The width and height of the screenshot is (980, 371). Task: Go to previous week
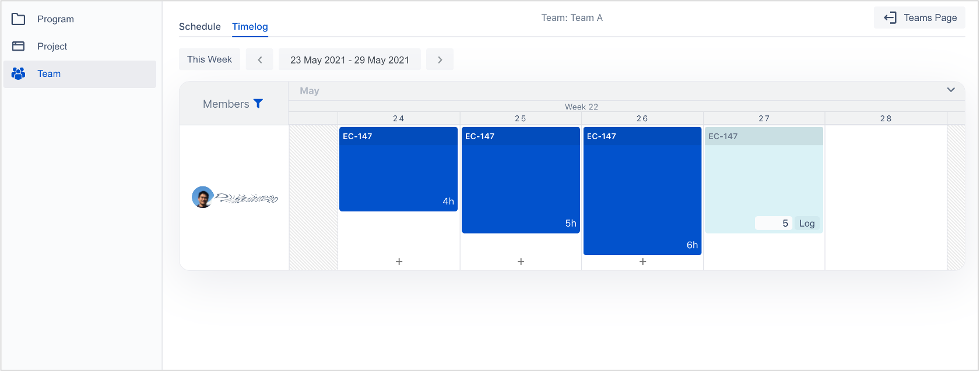[x=259, y=59]
